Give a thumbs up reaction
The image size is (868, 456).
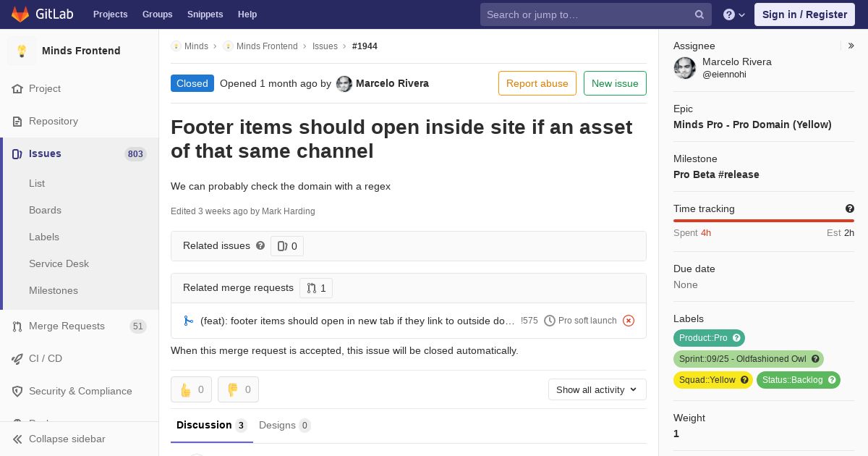coord(191,389)
